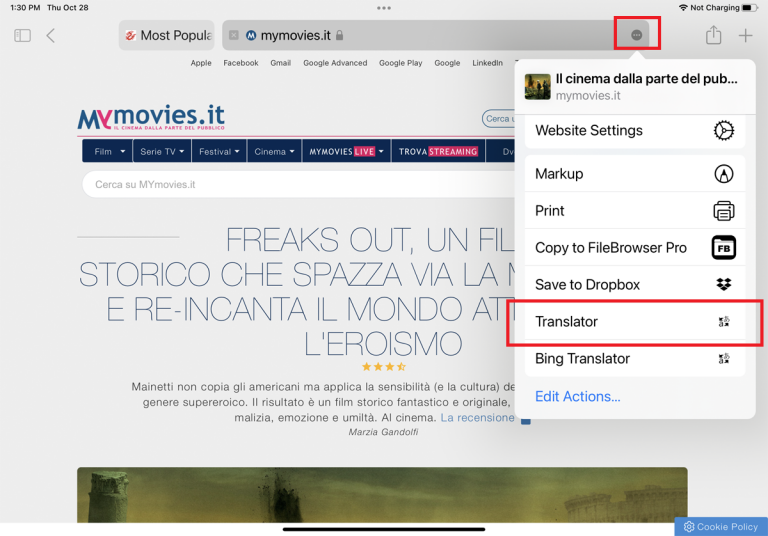Screen dimensions: 768x536
Task: Choose Save to Dropbox
Action: click(634, 285)
